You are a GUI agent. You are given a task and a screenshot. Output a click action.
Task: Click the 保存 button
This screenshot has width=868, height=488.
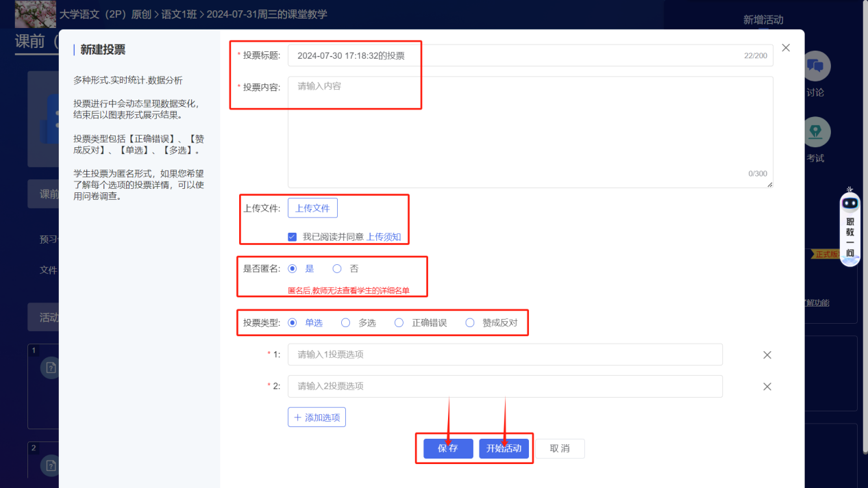(x=448, y=449)
